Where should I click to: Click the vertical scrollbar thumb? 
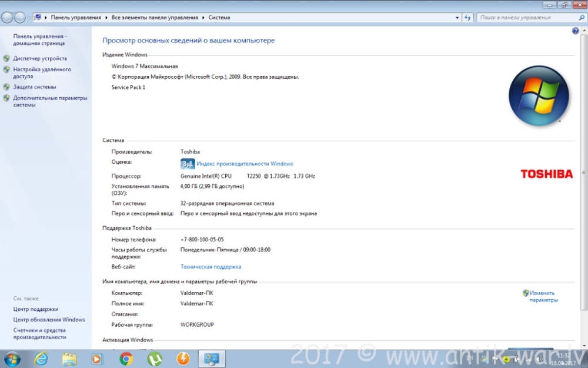(x=584, y=173)
